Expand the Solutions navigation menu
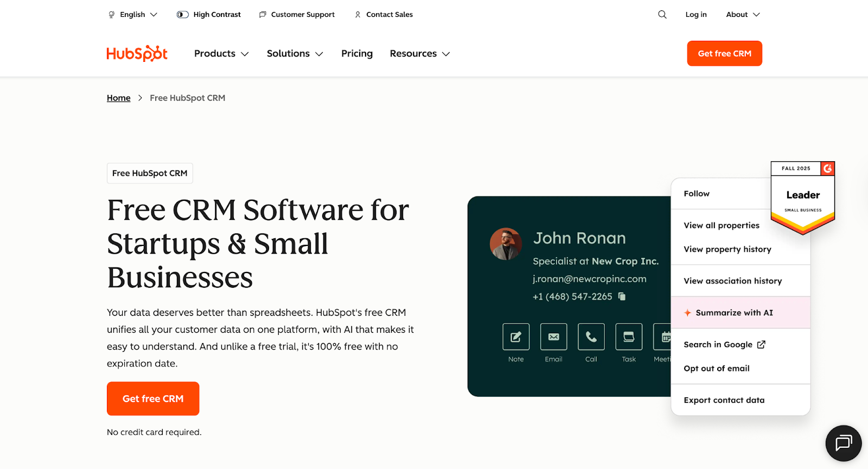Screen dimensions: 868x469 coord(295,54)
